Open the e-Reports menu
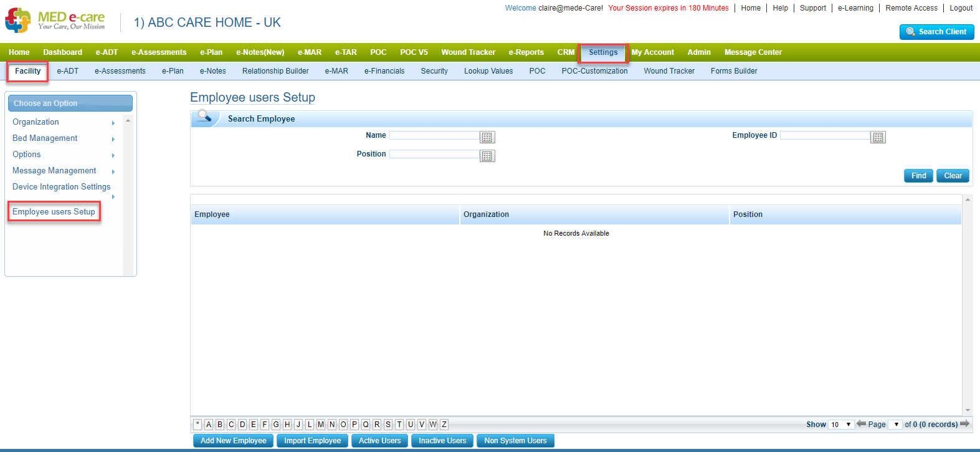 point(526,52)
